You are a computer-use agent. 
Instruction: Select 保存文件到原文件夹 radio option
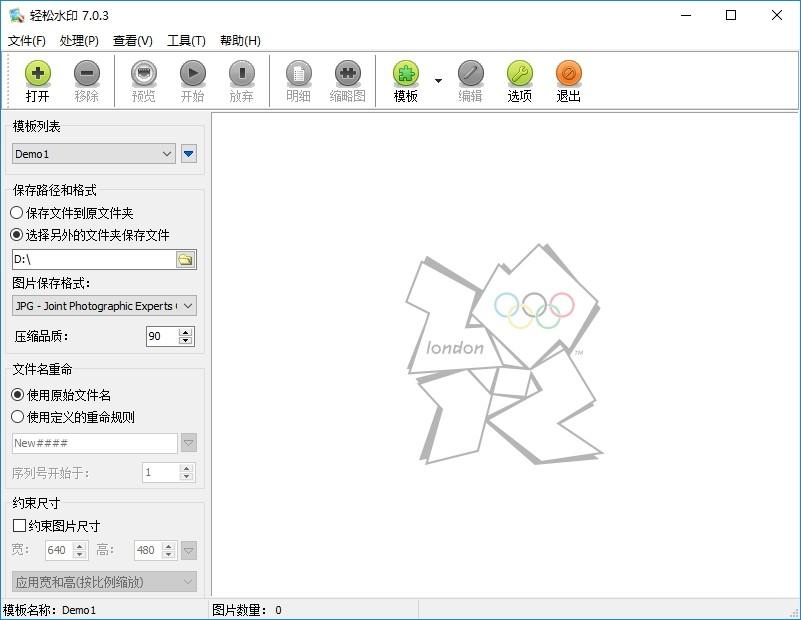click(x=72, y=213)
